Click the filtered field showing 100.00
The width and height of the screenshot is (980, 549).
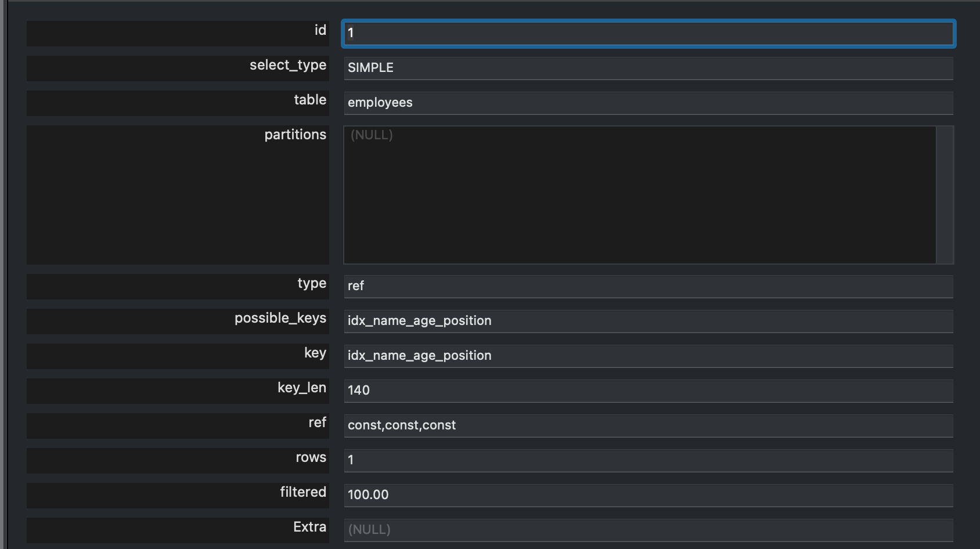coord(648,495)
